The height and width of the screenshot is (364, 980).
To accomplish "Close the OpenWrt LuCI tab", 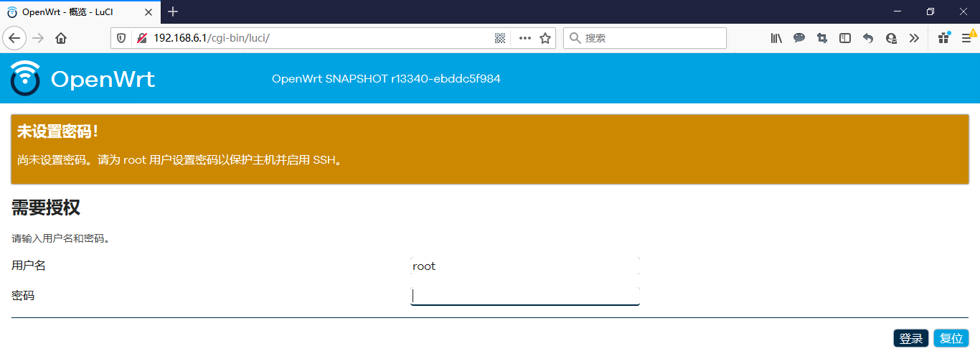I will coord(149,12).
